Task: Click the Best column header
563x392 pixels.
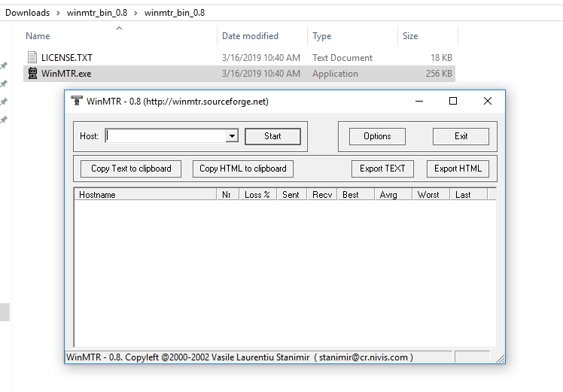Action: 355,195
